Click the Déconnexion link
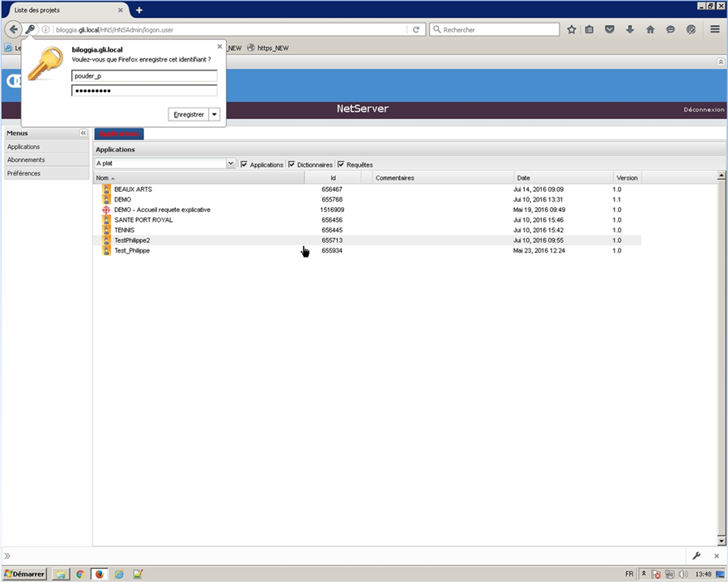Viewport: 728px width, 582px height. click(x=704, y=109)
